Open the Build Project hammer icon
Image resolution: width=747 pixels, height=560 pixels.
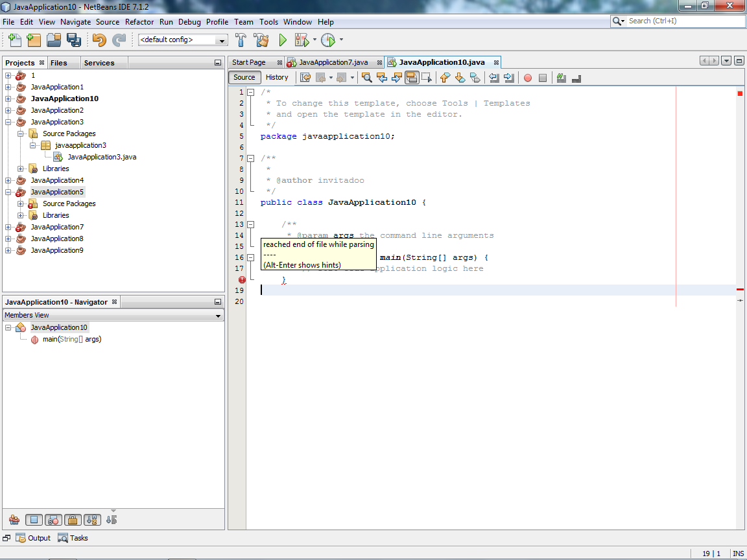(240, 40)
